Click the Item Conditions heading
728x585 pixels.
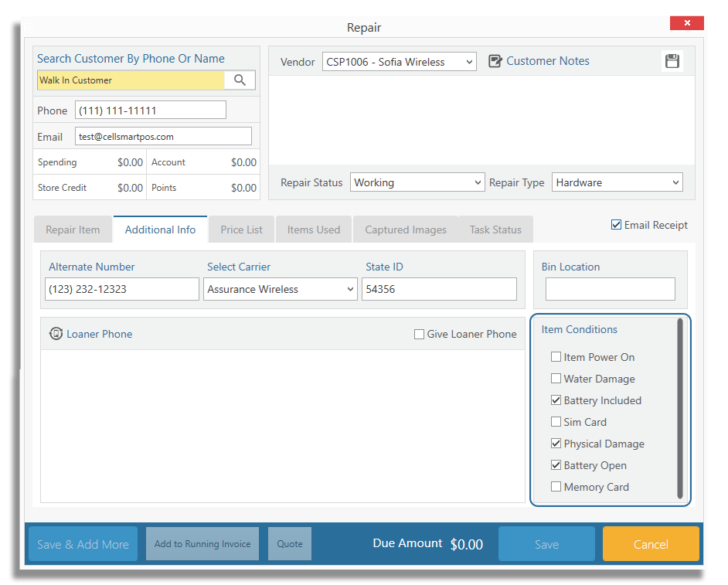[x=579, y=329]
